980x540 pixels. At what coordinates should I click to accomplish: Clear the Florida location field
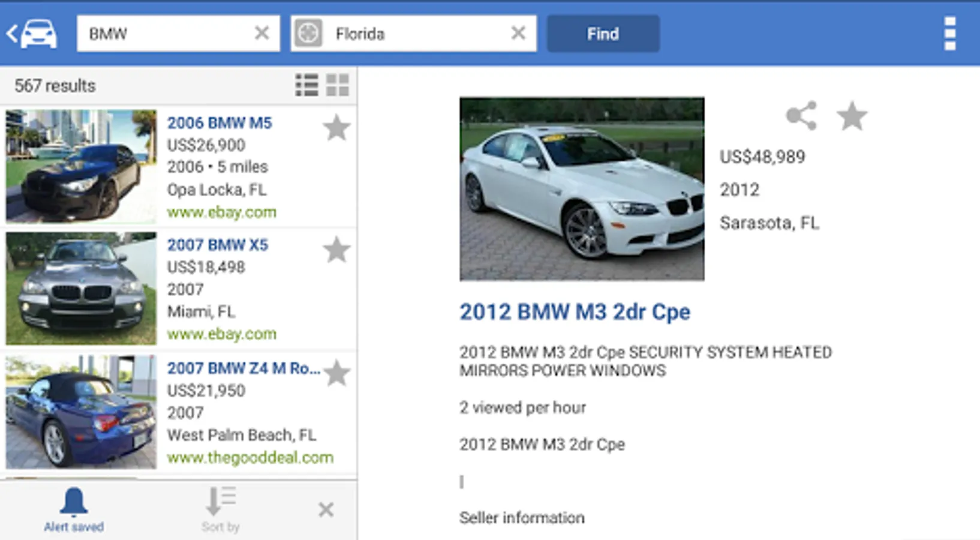click(518, 33)
